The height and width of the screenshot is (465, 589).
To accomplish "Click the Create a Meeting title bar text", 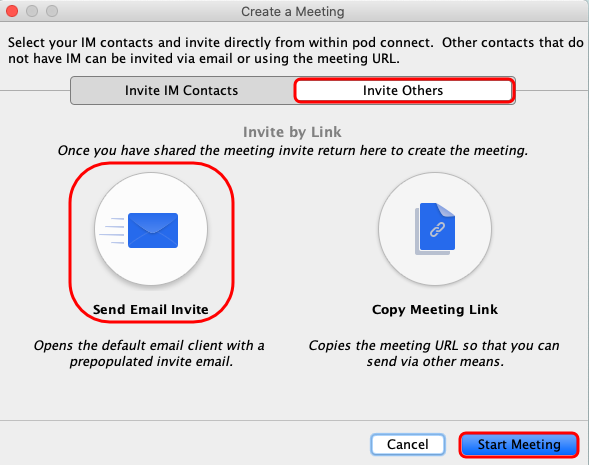I will (x=293, y=12).
